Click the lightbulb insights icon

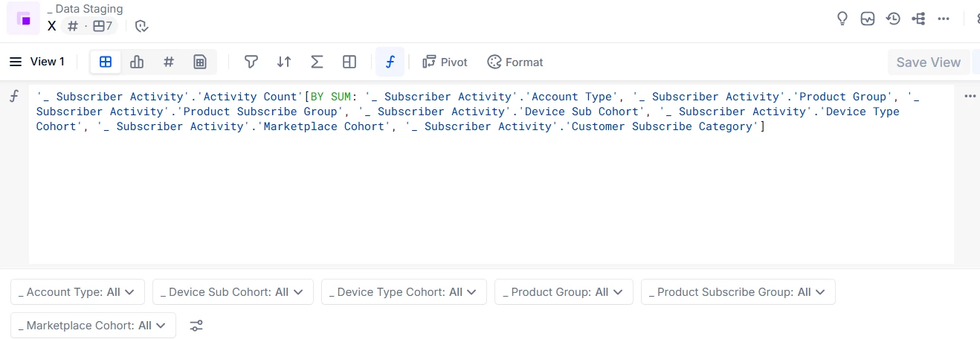pos(842,19)
